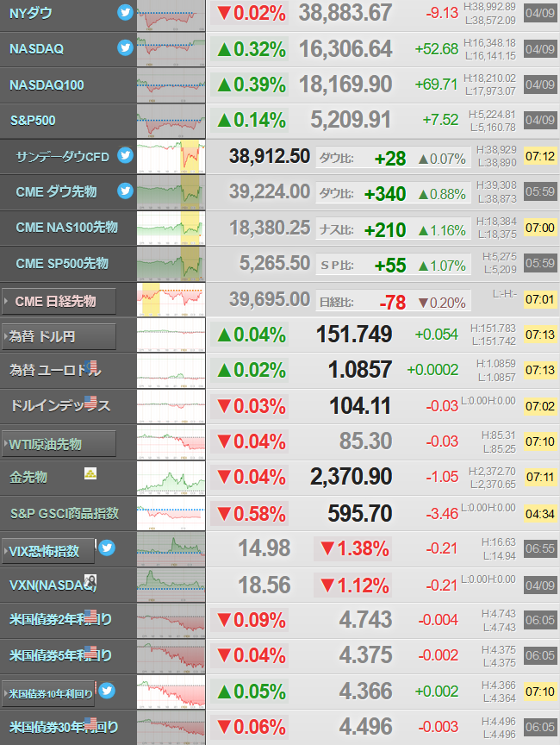Open 金先物 mini chart thumbnail
The width and height of the screenshot is (560, 745).
click(x=171, y=478)
